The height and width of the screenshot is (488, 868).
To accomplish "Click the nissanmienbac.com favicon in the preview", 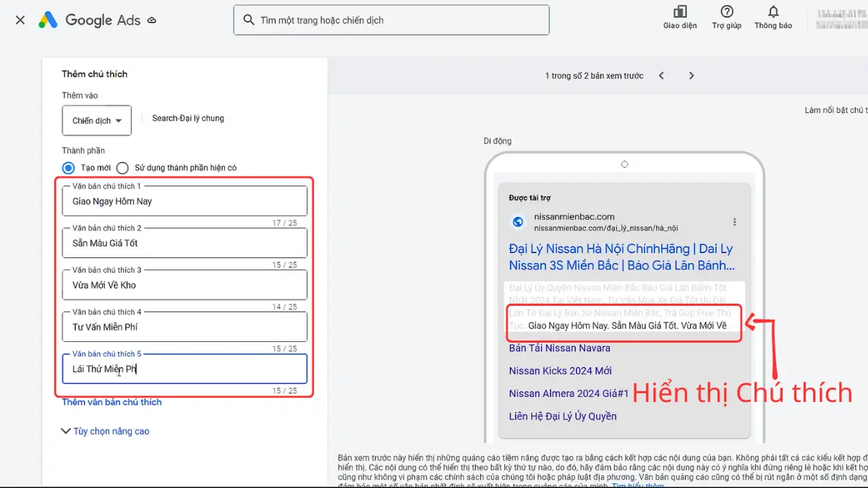I will click(x=517, y=221).
